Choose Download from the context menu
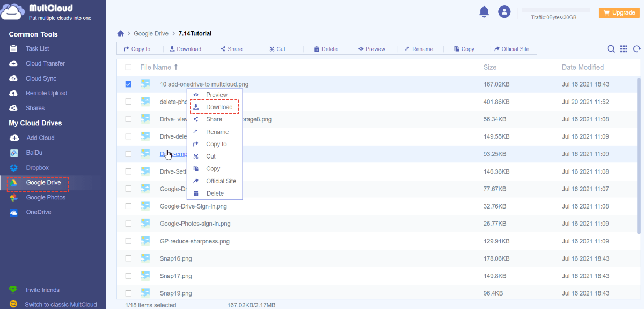The image size is (644, 309). (x=219, y=107)
